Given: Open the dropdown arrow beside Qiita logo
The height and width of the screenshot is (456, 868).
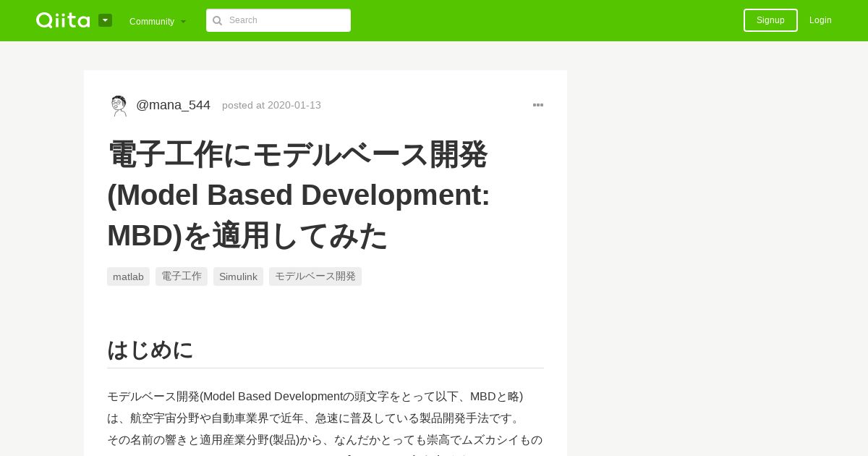Looking at the screenshot, I should (x=106, y=20).
